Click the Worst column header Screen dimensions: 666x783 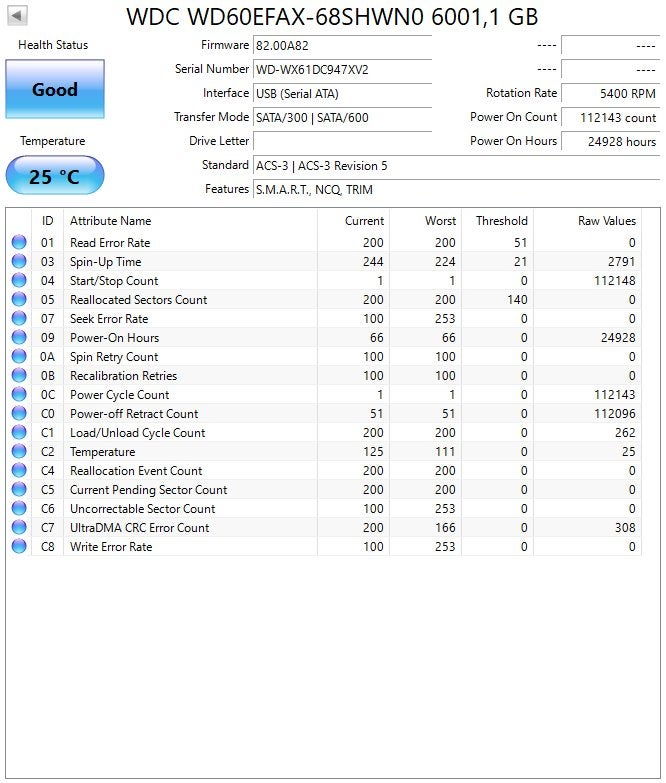click(x=425, y=221)
